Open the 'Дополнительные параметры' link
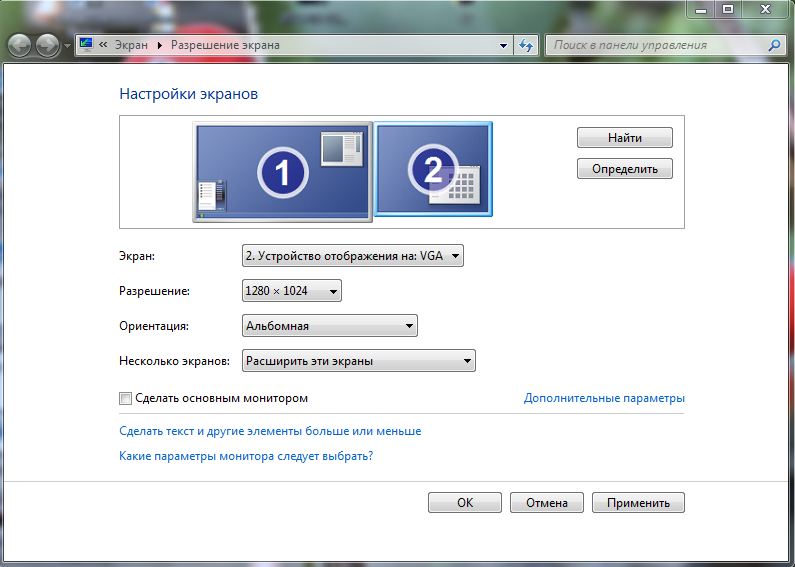Image resolution: width=795 pixels, height=567 pixels. 604,398
